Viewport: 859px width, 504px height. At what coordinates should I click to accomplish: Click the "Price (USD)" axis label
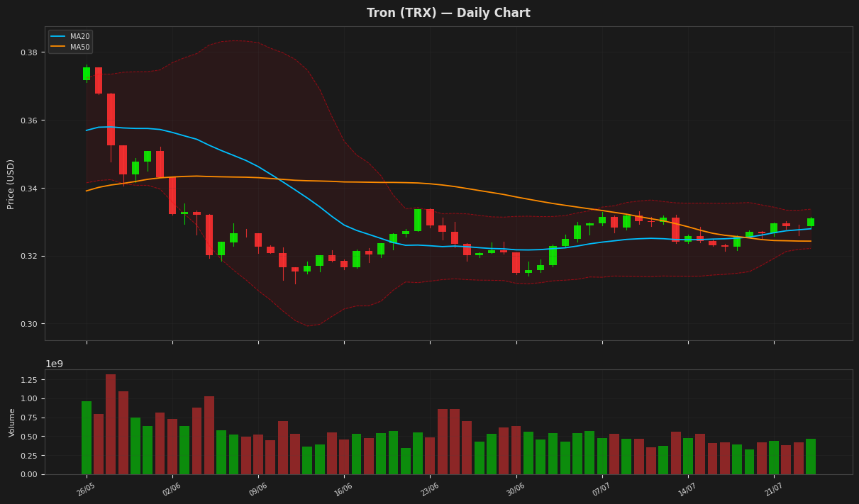pyautogui.click(x=11, y=184)
